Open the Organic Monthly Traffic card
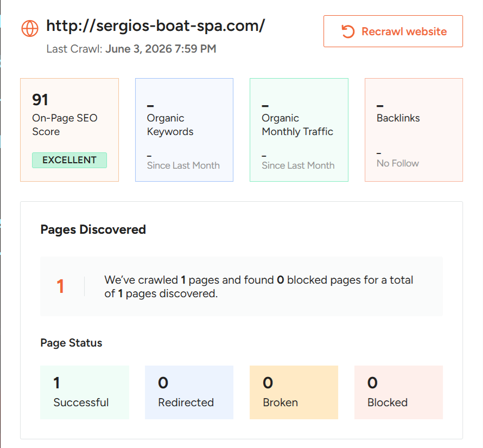The width and height of the screenshot is (483, 448). 299,130
